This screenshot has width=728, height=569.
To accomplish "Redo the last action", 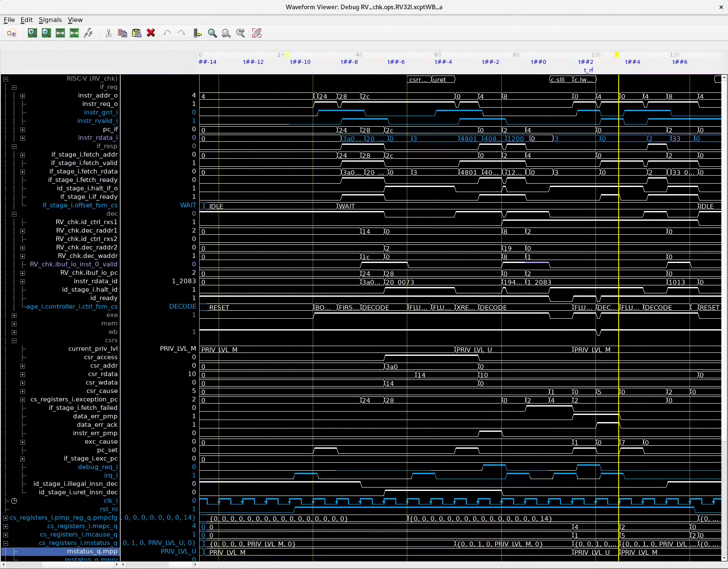I will pyautogui.click(x=181, y=33).
